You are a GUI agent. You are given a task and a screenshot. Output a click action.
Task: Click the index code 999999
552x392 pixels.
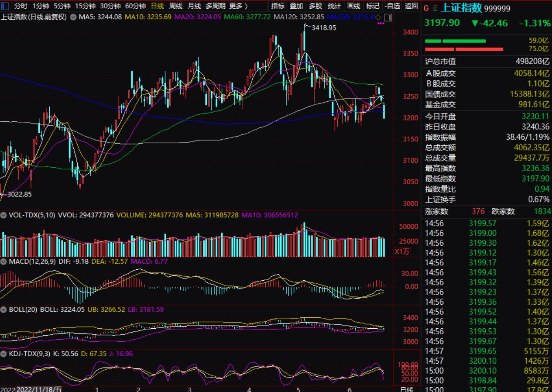[x=497, y=9]
